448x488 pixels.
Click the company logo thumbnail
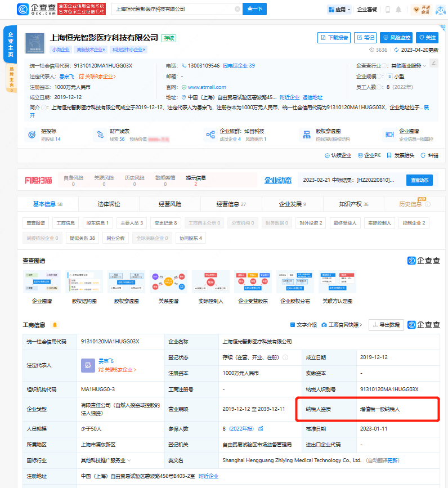(35, 43)
